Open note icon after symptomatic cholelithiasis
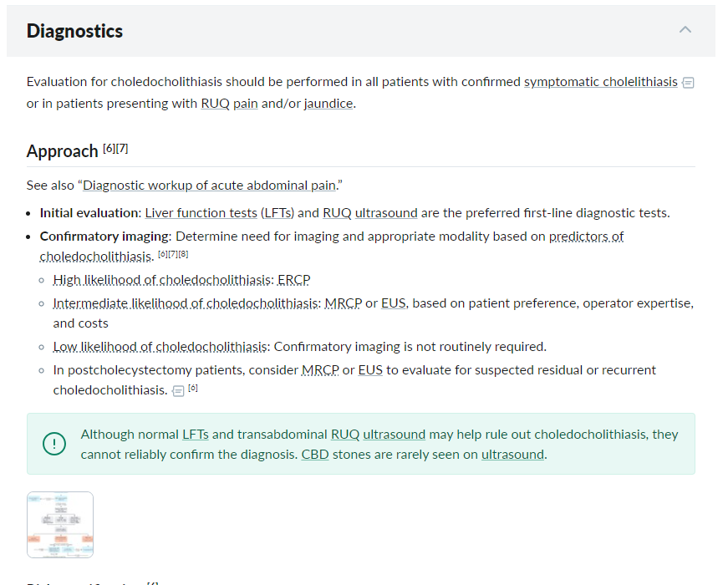 pyautogui.click(x=688, y=83)
